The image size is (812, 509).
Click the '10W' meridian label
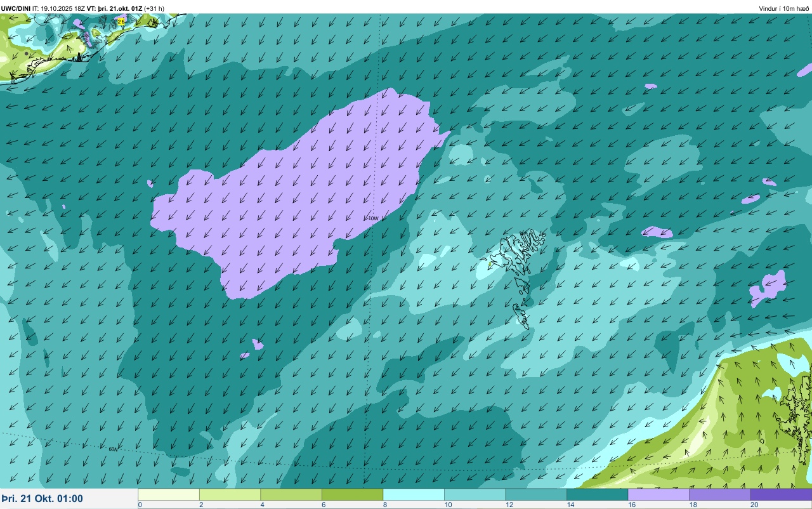[x=373, y=218]
